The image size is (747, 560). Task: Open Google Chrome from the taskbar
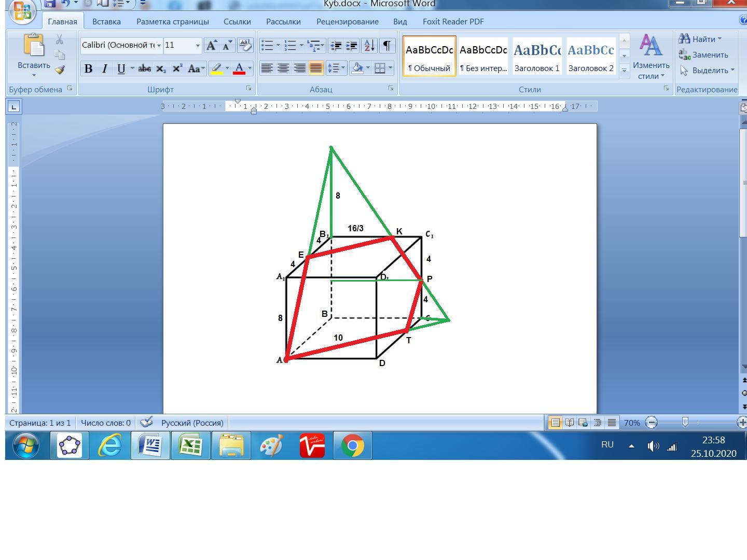[x=352, y=446]
